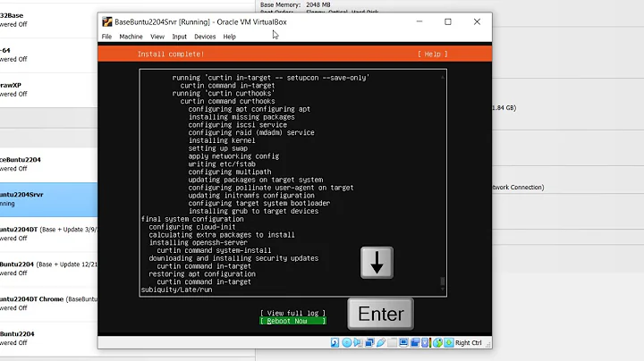
Task: Click the recording status icon
Action: click(x=415, y=342)
